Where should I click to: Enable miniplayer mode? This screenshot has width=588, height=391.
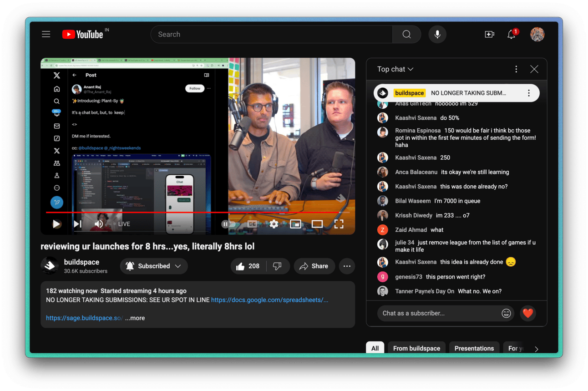click(295, 224)
